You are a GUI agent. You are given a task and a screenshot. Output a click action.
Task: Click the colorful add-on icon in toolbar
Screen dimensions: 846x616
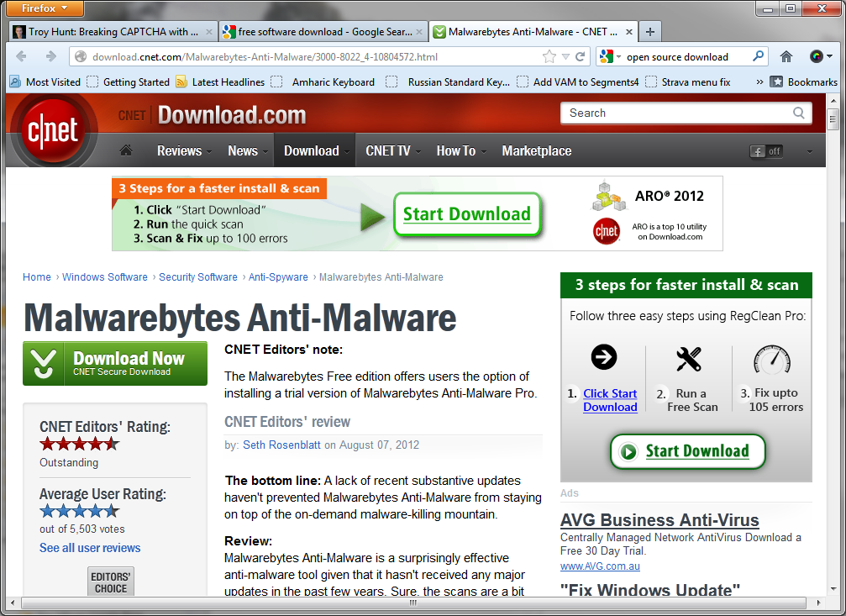click(x=817, y=56)
